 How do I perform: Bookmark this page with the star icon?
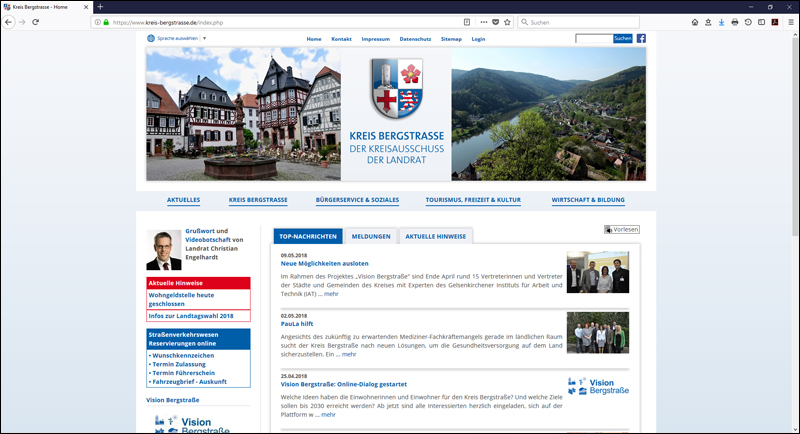[x=507, y=22]
